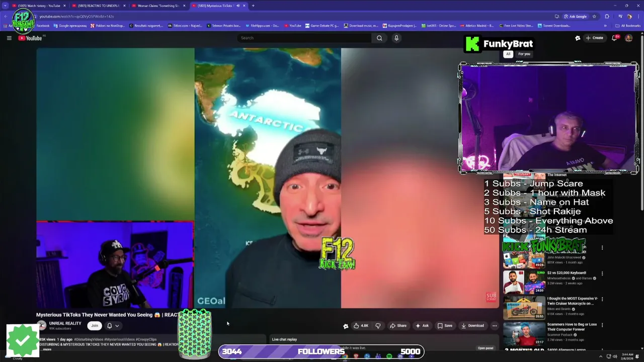Viewport: 644px width, 362px height.
Task: Show hidden system tray icons chevron
Action: (x=600, y=356)
